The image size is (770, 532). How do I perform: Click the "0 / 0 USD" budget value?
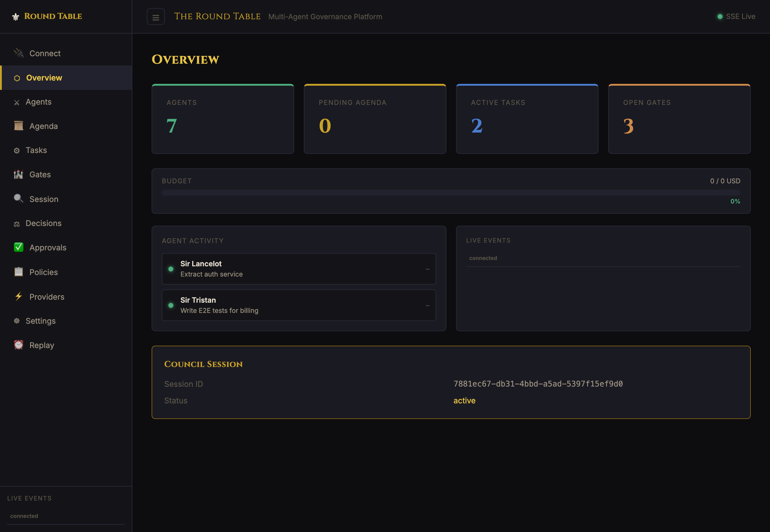725,181
